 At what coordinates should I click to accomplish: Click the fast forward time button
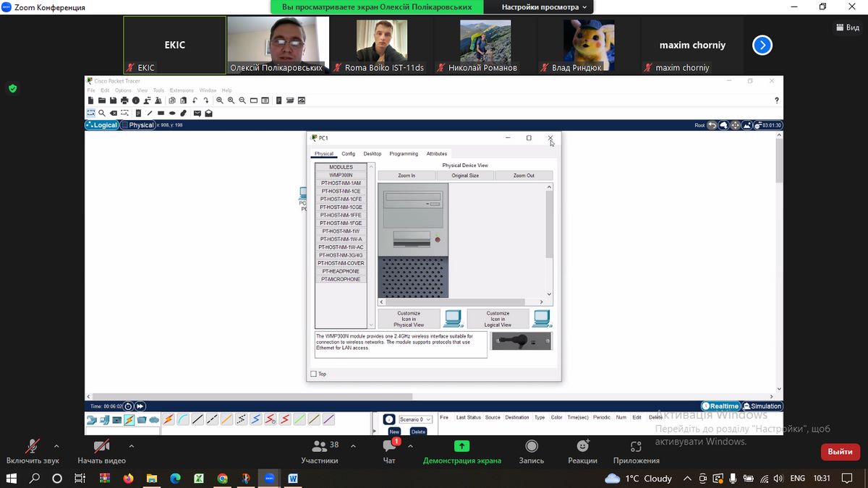[140, 406]
